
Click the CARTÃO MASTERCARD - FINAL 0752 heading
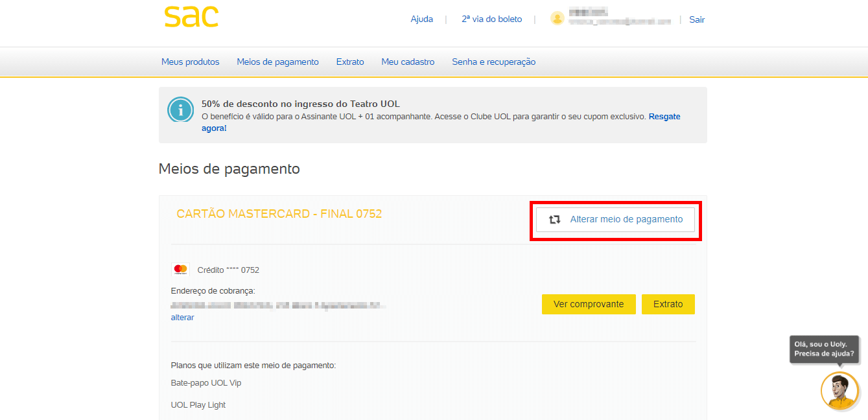tap(279, 214)
